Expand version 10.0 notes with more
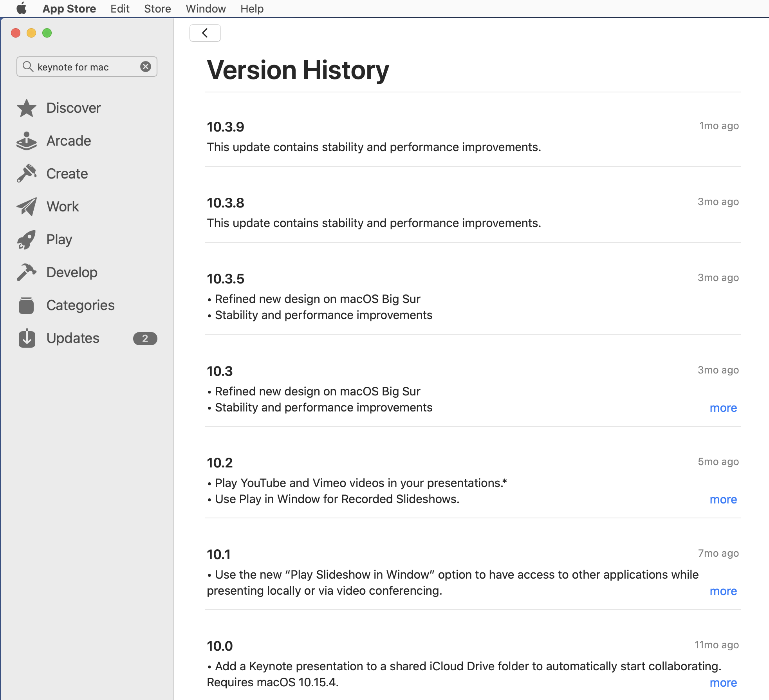The image size is (769, 700). 723,683
